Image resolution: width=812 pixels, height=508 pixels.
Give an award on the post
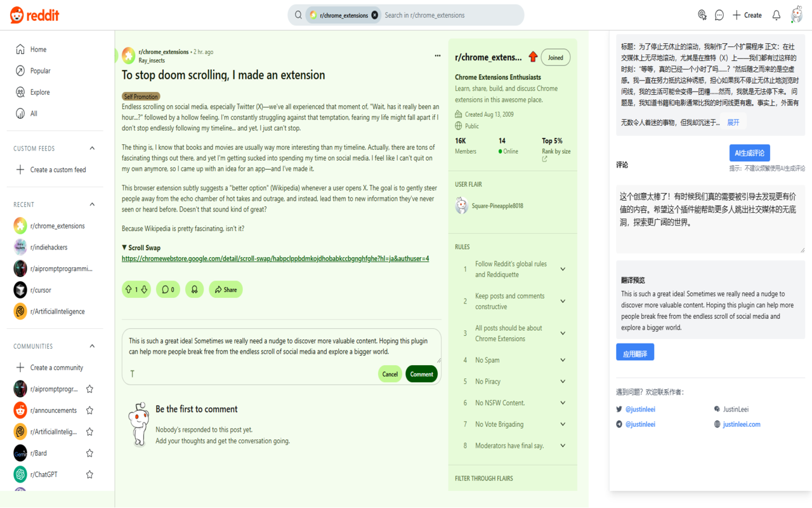pyautogui.click(x=194, y=289)
